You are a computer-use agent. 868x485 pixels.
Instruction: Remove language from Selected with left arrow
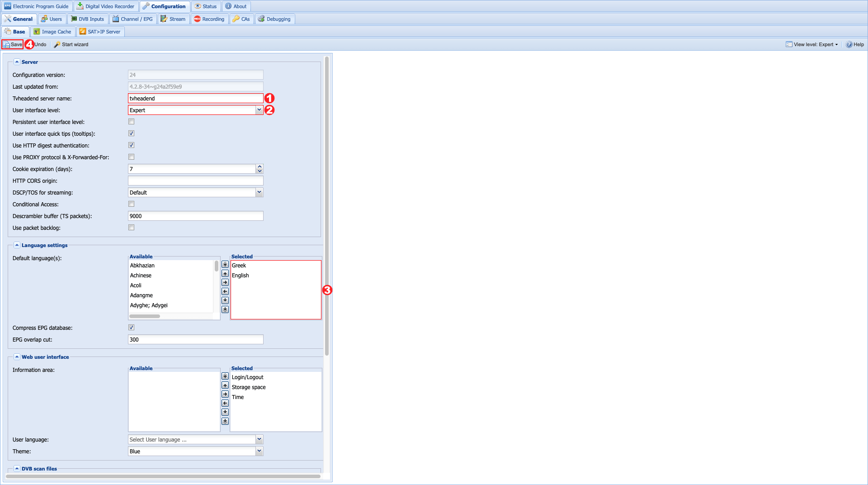[225, 291]
